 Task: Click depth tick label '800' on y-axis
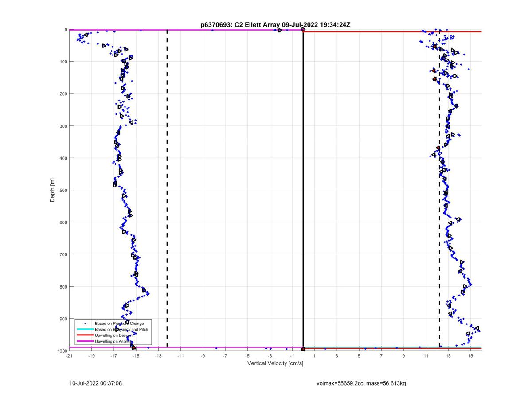coord(63,287)
